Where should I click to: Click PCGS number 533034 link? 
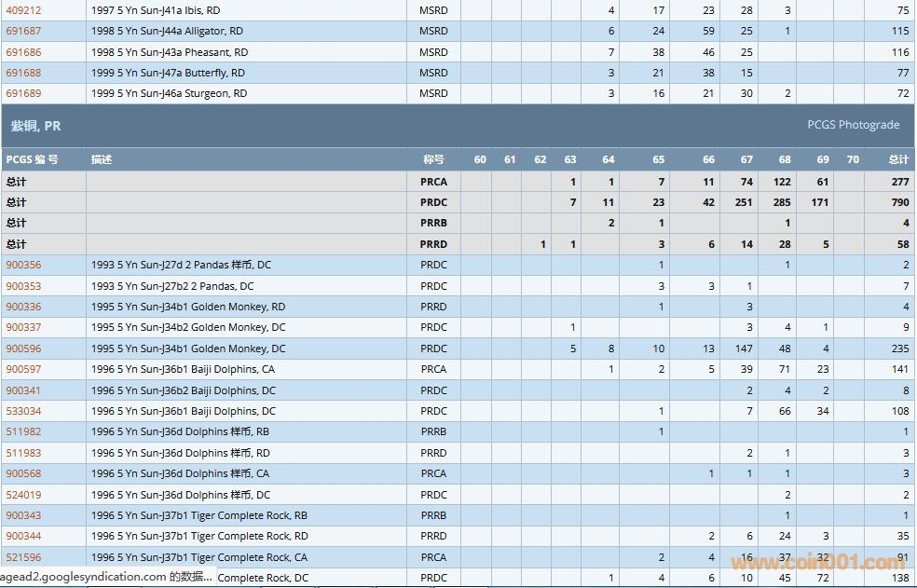[x=23, y=411]
